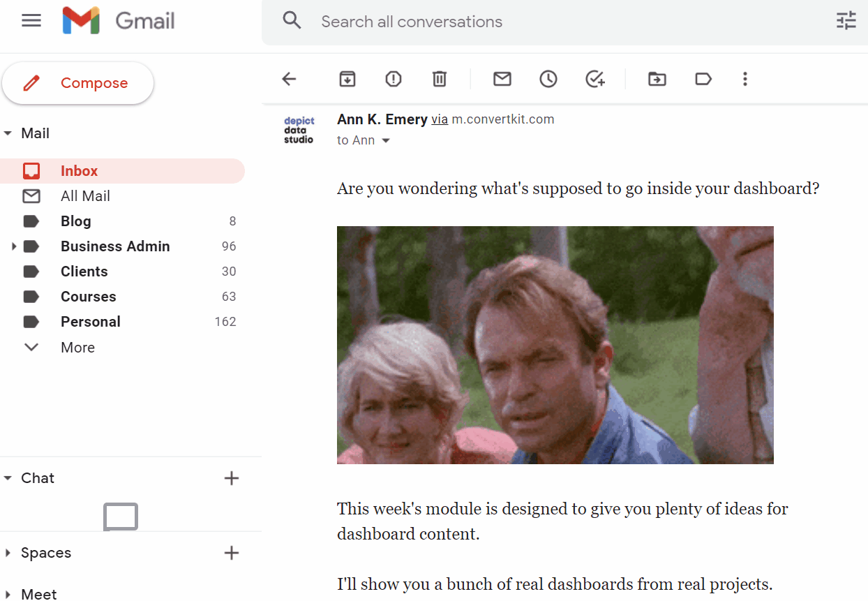This screenshot has height=601, width=868.
Task: Snooze this email with clock icon
Action: (548, 79)
